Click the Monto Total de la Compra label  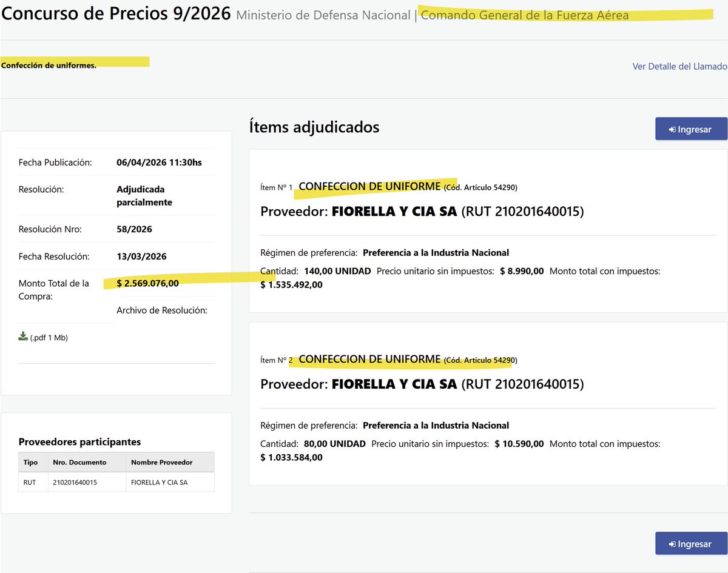click(x=54, y=290)
